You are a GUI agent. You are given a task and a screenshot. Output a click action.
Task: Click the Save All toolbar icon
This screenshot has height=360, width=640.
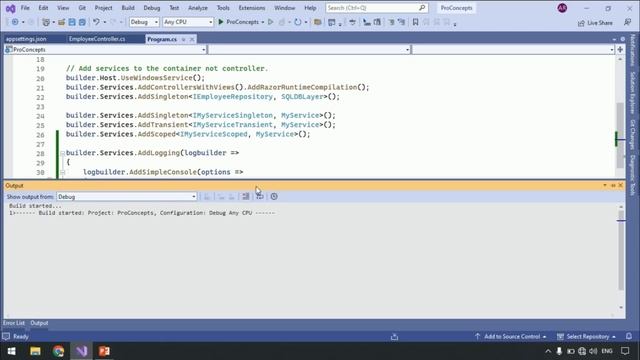pos(82,22)
